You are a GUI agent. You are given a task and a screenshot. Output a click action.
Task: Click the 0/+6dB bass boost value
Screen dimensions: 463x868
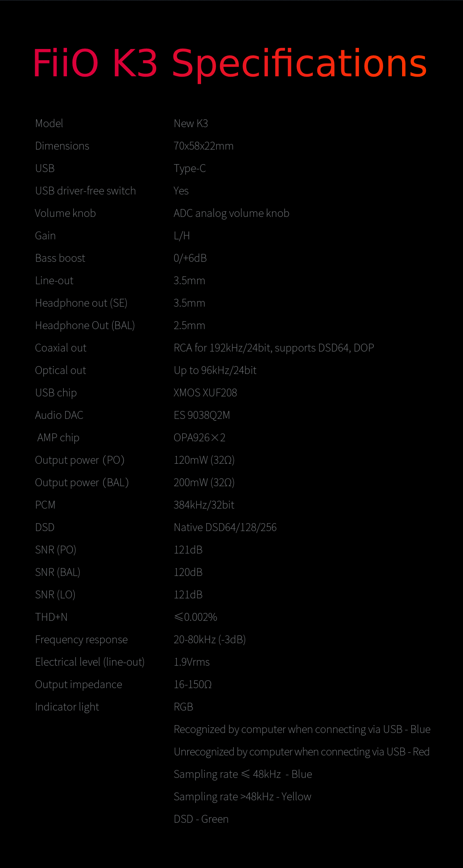pos(190,258)
